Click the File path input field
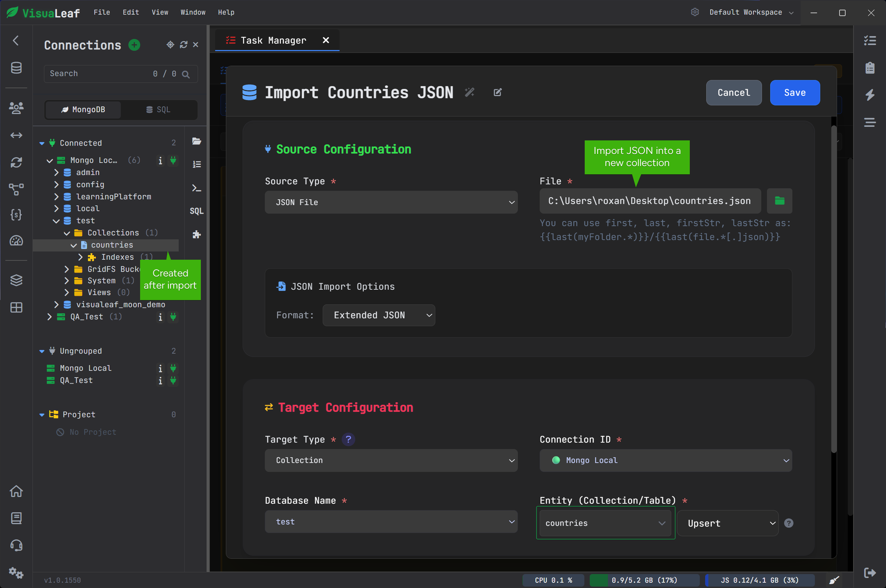This screenshot has width=886, height=588. (x=650, y=201)
